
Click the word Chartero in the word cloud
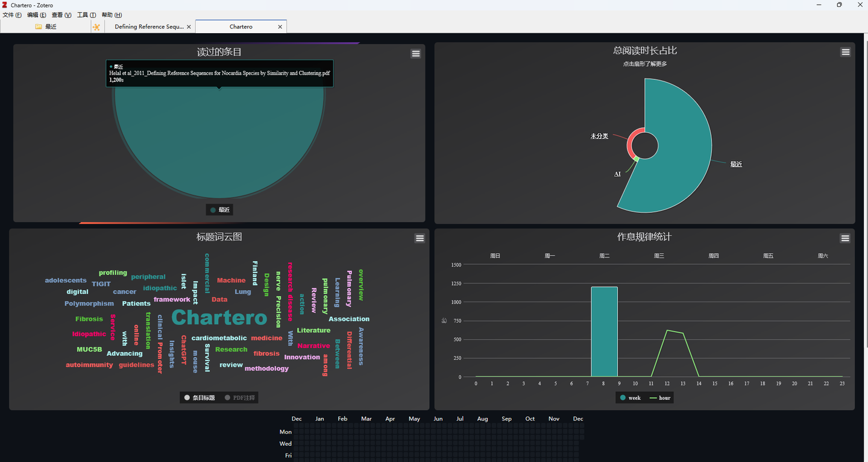(x=219, y=318)
